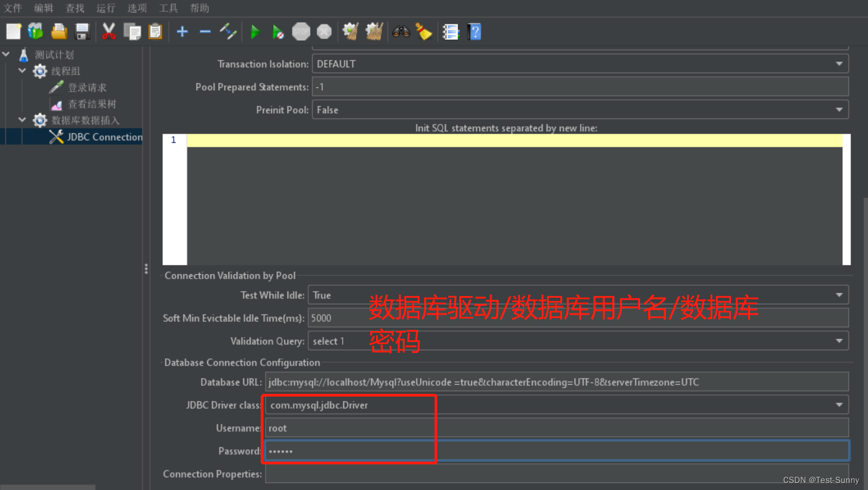868x490 pixels.
Task: Click the Database URL field
Action: pyautogui.click(x=557, y=382)
